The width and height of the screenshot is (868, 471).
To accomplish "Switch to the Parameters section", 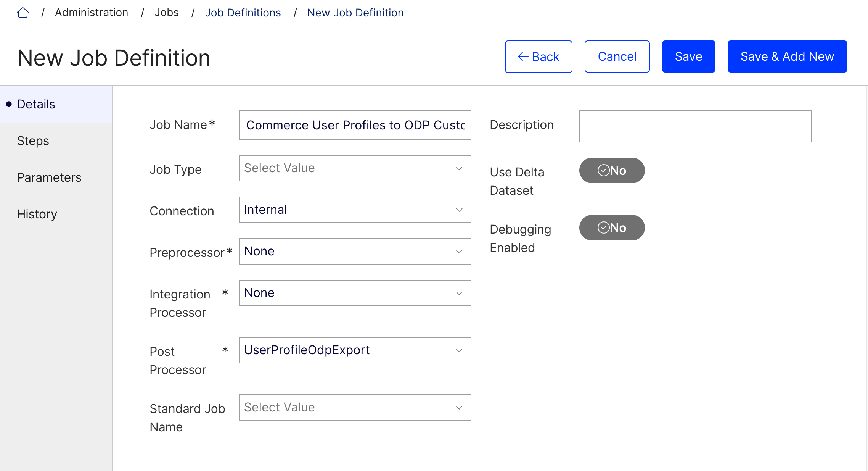I will point(49,177).
